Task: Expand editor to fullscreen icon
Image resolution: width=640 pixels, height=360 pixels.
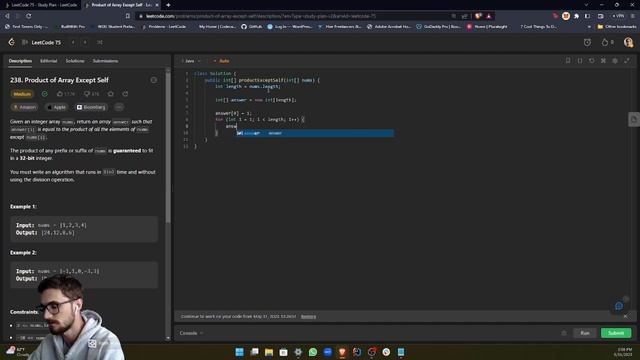Action: [x=627, y=61]
